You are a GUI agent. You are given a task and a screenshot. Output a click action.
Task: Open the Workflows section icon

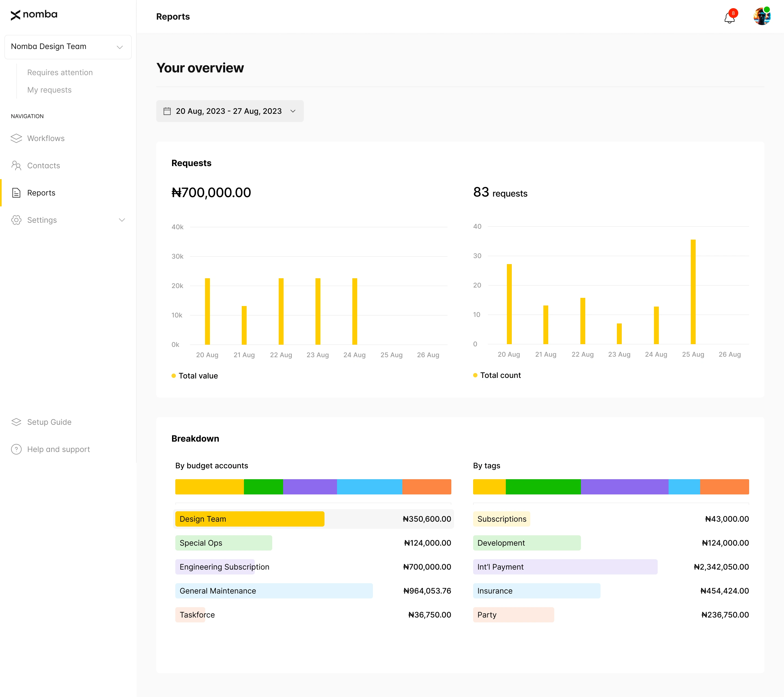[17, 139]
